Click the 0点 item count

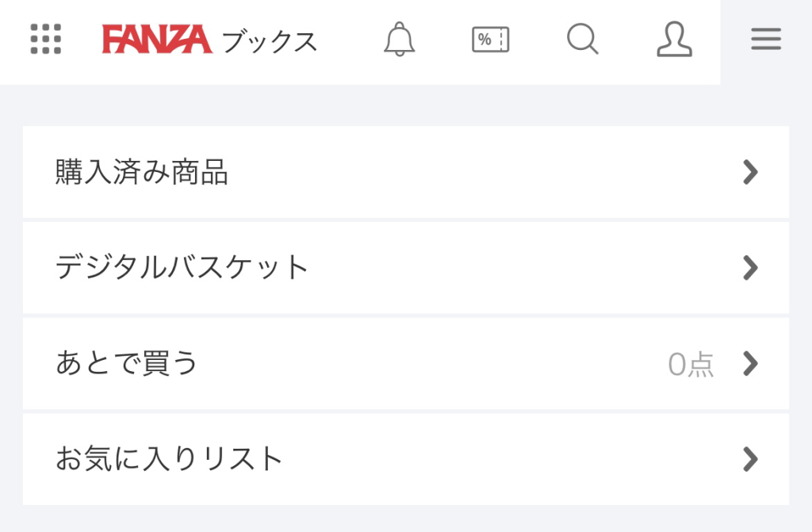click(x=691, y=364)
